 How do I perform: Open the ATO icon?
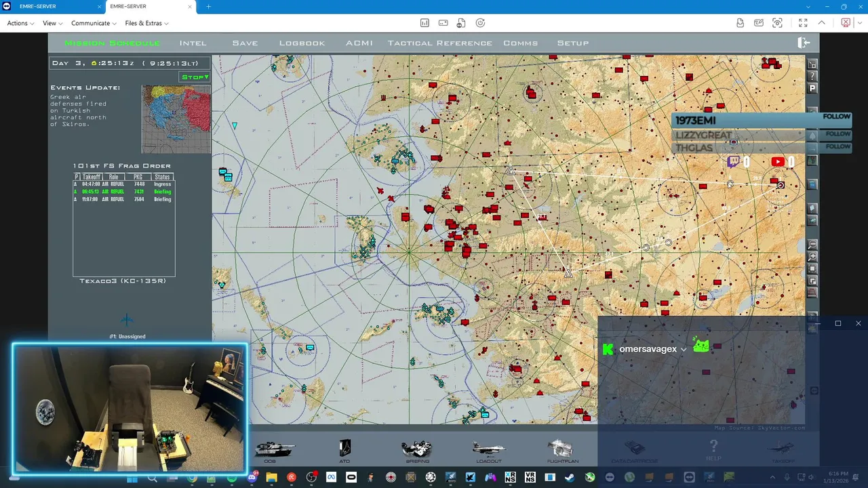pyautogui.click(x=344, y=448)
